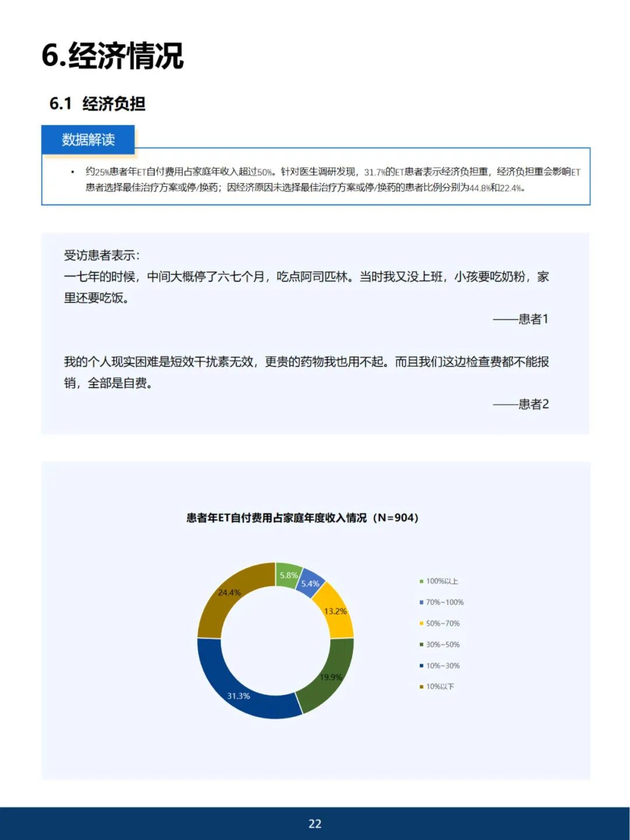
Task: Select the 19.9% donut chart segment
Action: click(331, 677)
